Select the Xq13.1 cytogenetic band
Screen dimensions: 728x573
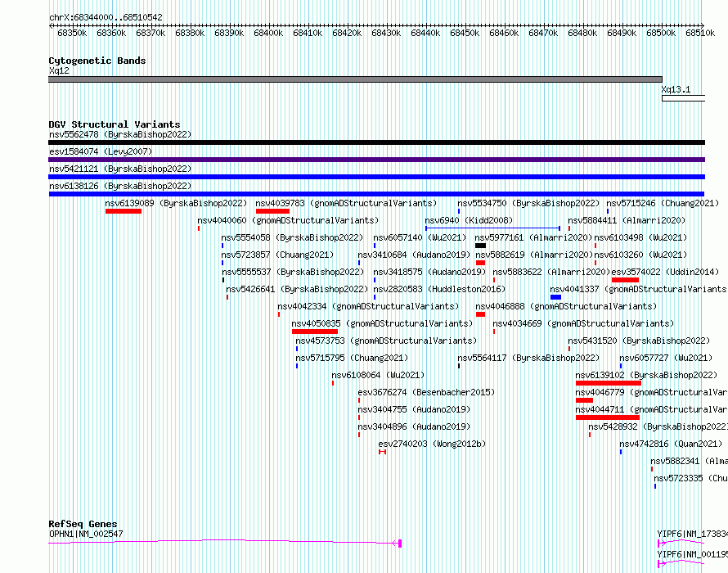coord(684,98)
